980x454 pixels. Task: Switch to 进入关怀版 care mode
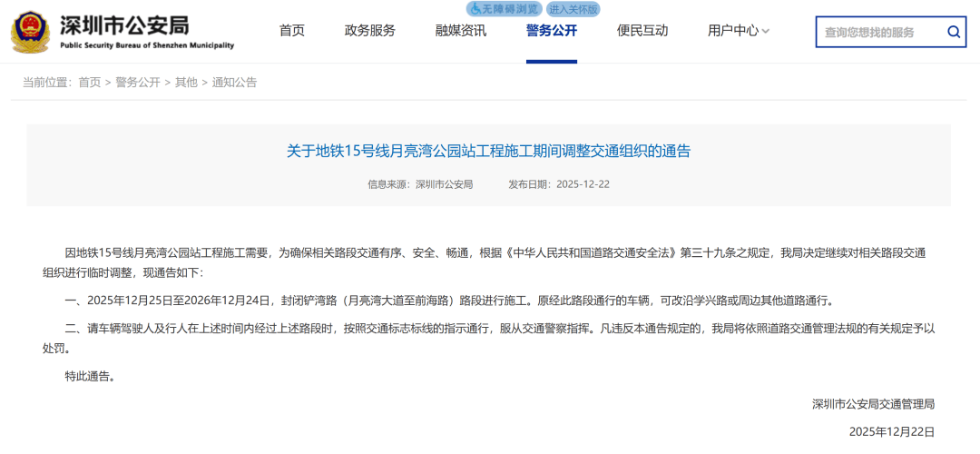[573, 9]
